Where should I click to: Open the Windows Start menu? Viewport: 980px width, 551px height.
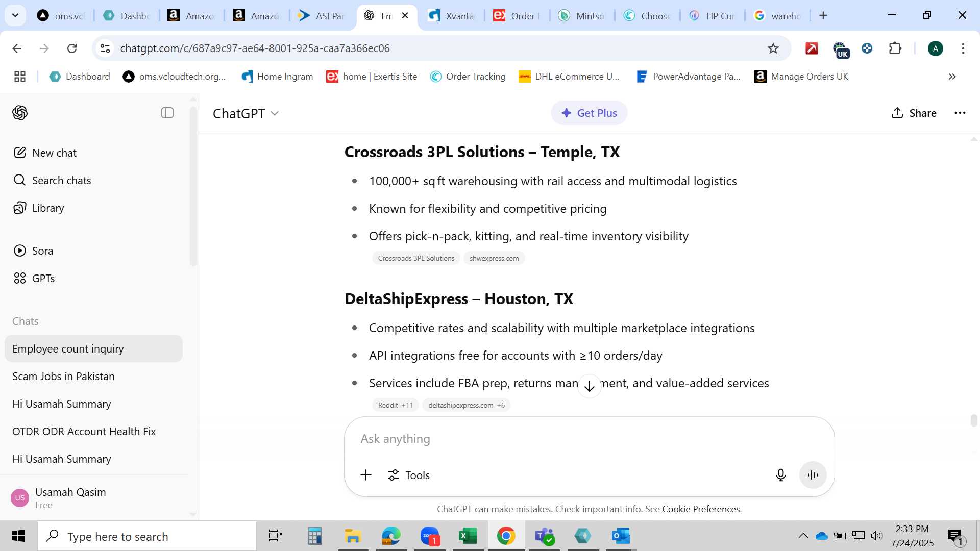click(x=18, y=536)
